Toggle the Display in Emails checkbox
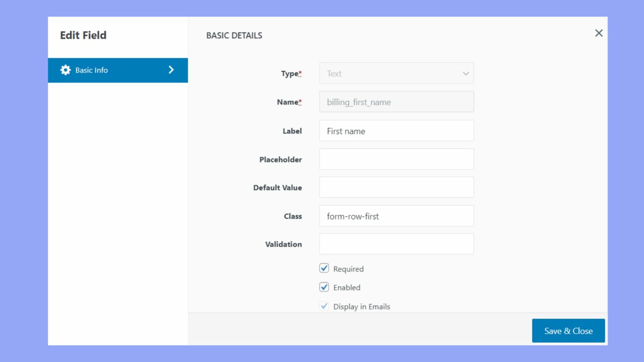This screenshot has height=362, width=644. coord(324,306)
